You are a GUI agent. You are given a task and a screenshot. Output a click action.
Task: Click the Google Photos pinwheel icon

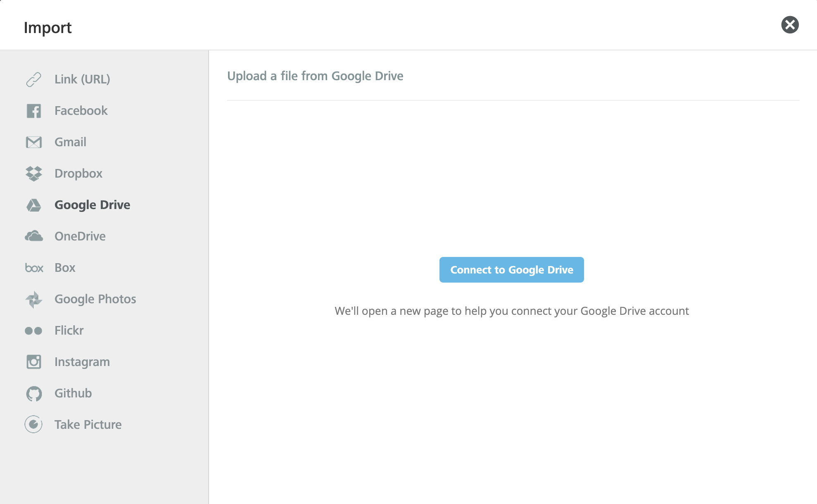click(x=34, y=299)
